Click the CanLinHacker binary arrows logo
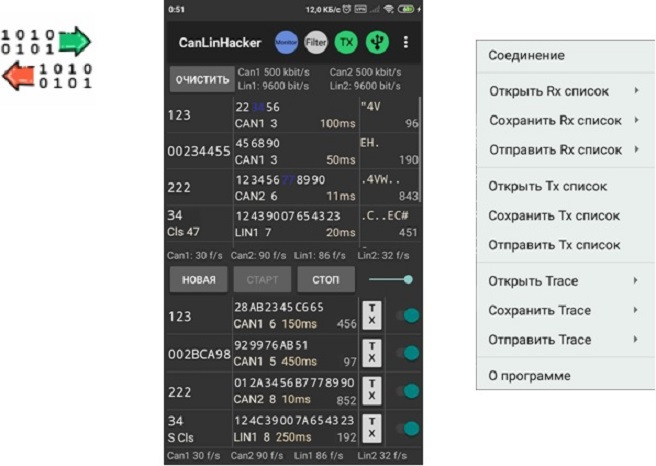 (46, 59)
